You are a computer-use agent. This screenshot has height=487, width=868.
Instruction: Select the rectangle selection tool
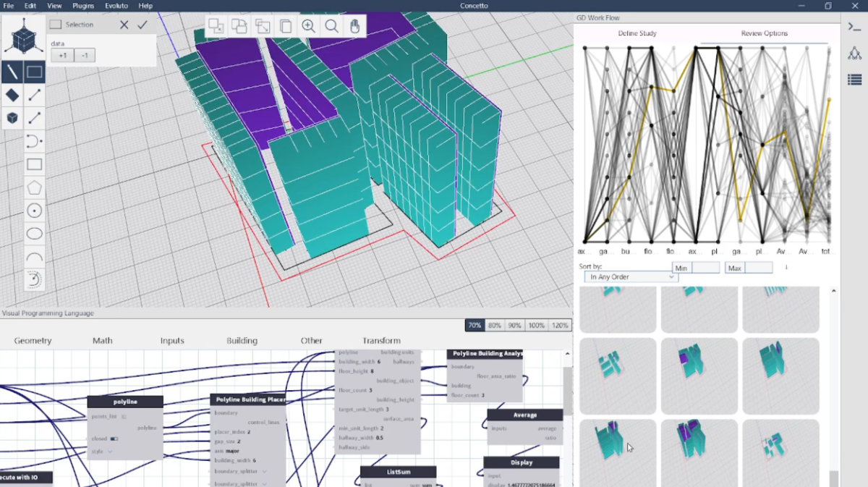pyautogui.click(x=35, y=72)
